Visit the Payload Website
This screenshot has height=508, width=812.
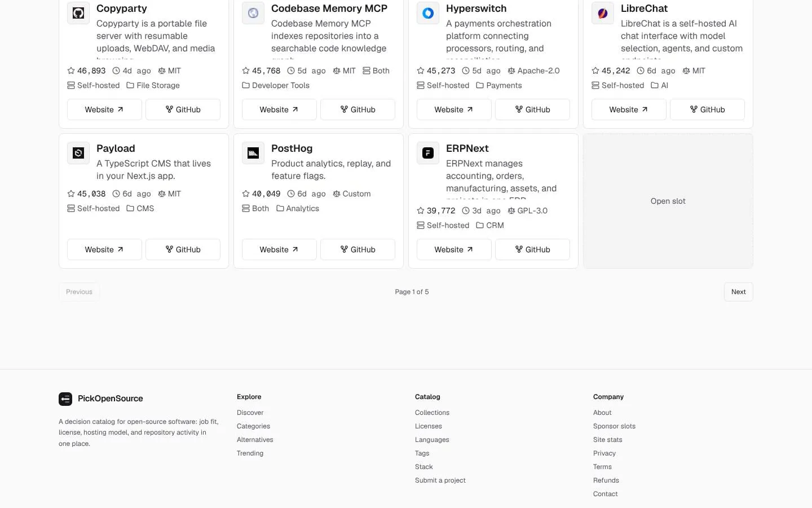click(104, 249)
